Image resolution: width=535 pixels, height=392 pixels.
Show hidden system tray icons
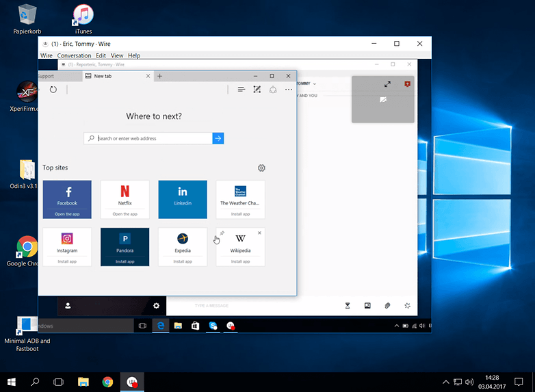[x=445, y=382]
